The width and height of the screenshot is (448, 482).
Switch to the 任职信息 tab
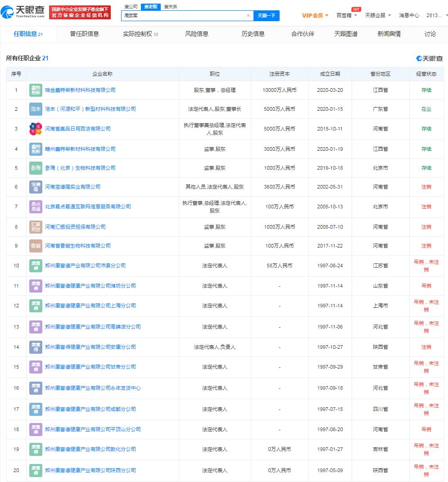(28, 34)
